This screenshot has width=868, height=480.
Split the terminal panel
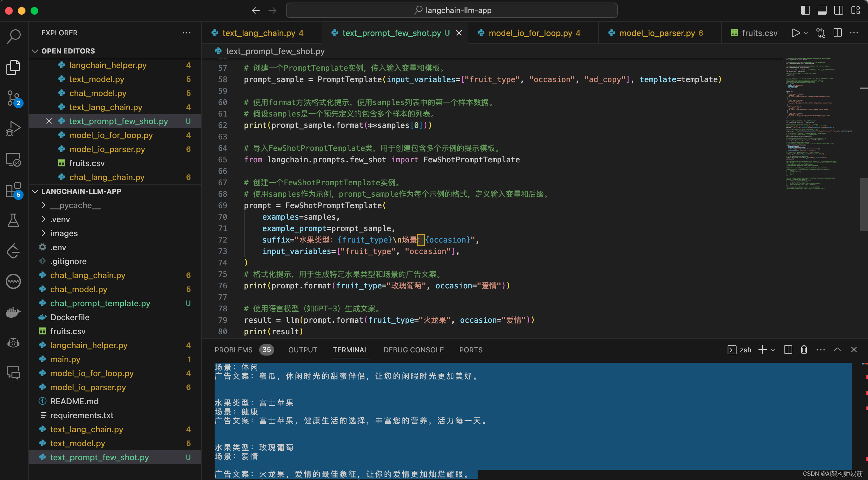788,349
